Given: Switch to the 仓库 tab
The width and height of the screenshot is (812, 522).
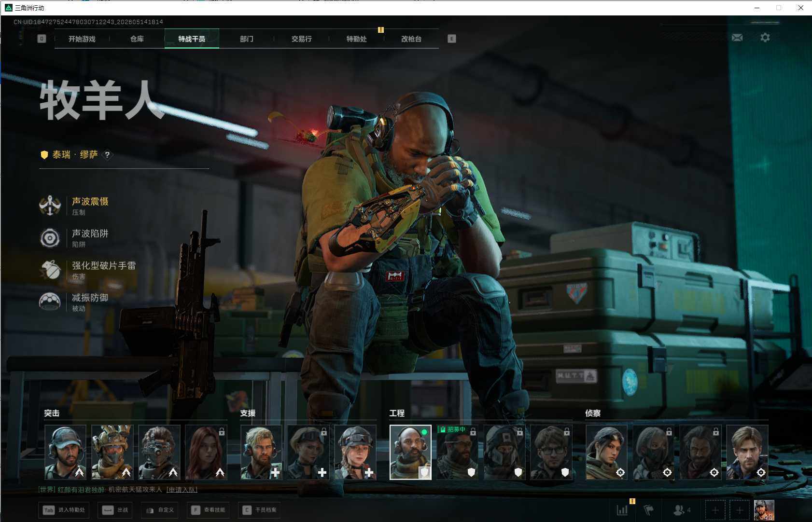Looking at the screenshot, I should [137, 39].
